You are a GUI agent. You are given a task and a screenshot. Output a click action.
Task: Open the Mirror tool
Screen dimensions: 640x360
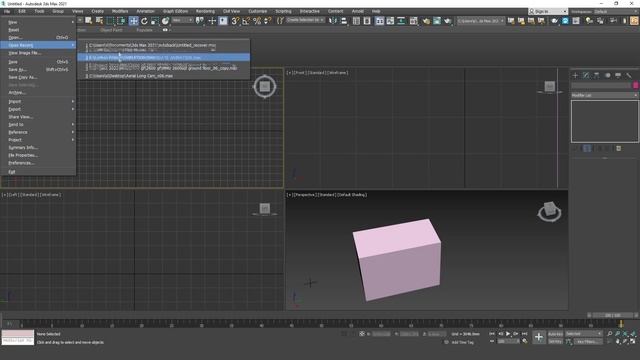[x=333, y=21]
